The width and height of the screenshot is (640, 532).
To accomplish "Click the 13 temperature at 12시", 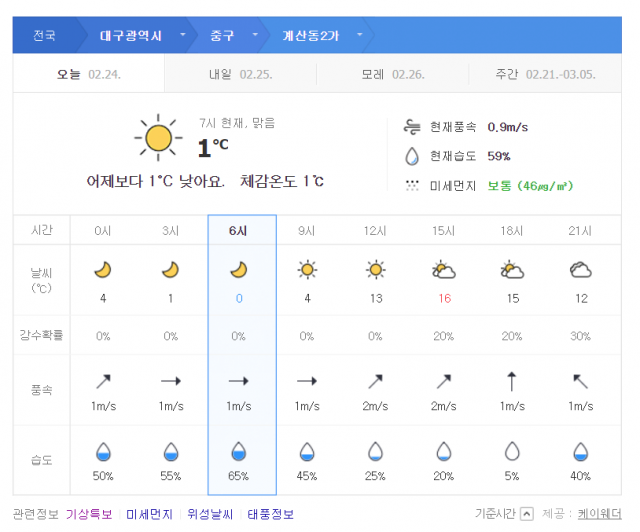I will [x=376, y=298].
